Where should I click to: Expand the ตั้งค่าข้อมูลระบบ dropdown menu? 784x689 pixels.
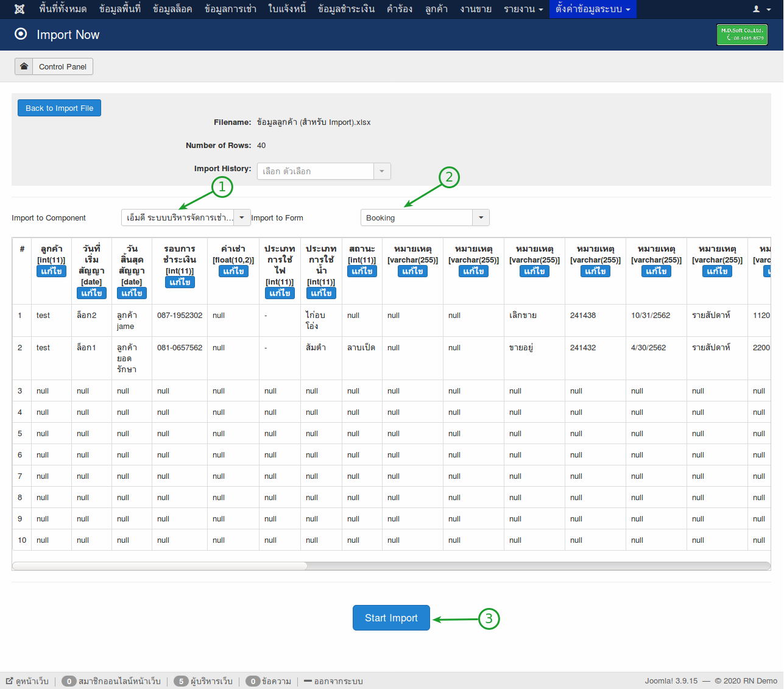593,9
